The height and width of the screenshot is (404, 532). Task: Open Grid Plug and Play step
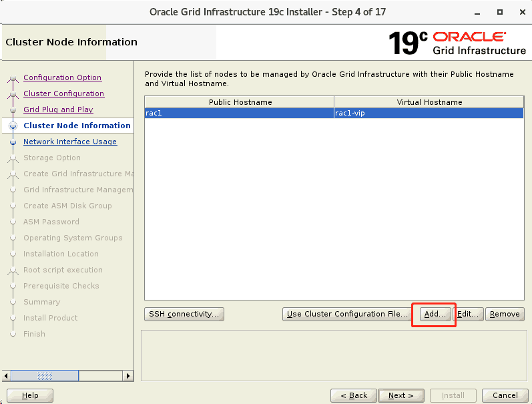[58, 110]
